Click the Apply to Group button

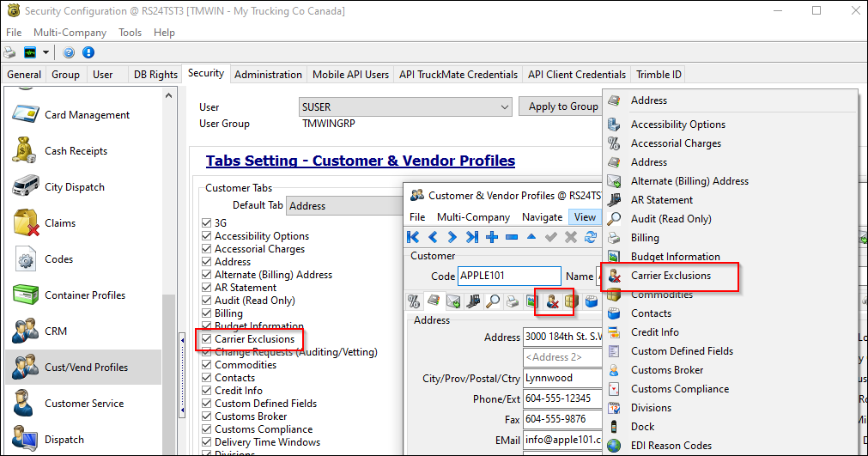pos(562,106)
